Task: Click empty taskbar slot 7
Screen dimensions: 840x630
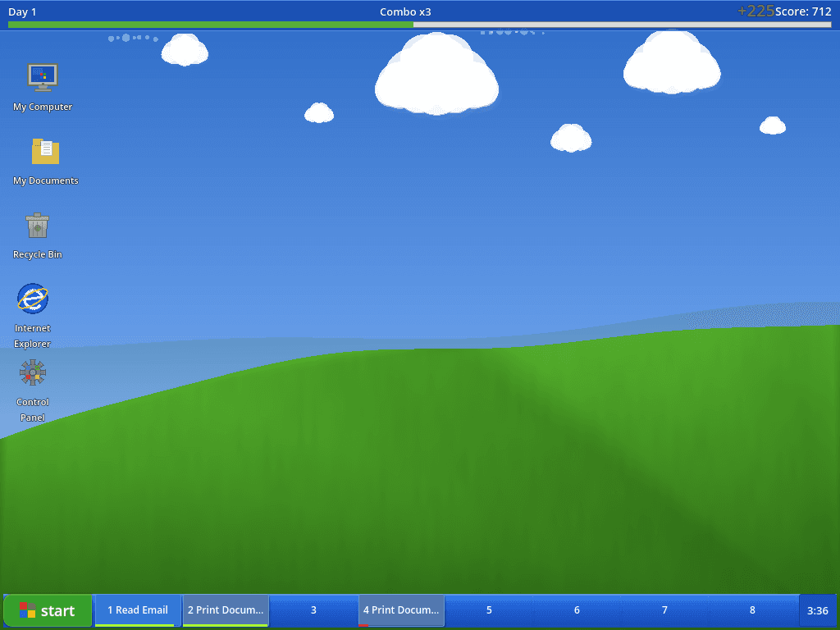Action: [664, 610]
